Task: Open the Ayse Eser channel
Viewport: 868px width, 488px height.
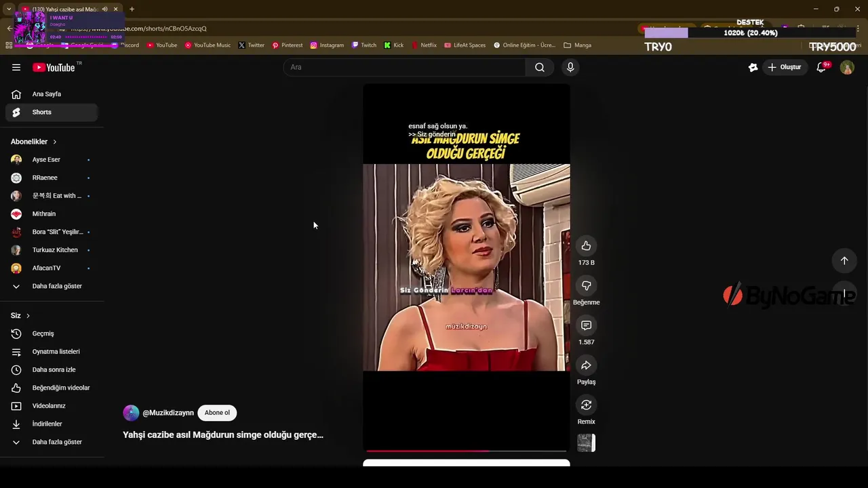Action: point(52,159)
